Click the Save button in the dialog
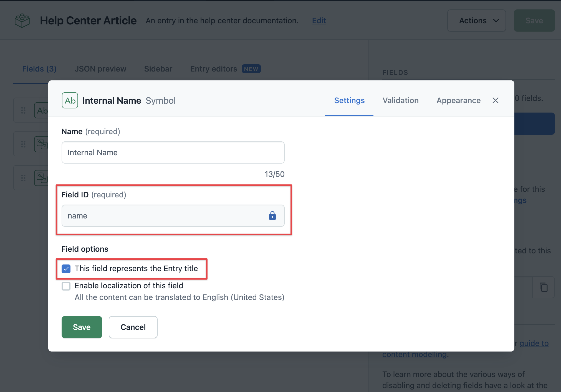 point(82,327)
